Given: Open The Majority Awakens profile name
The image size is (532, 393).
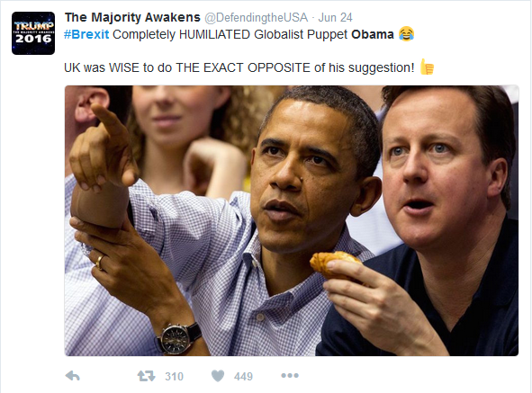Looking at the screenshot, I should (132, 17).
